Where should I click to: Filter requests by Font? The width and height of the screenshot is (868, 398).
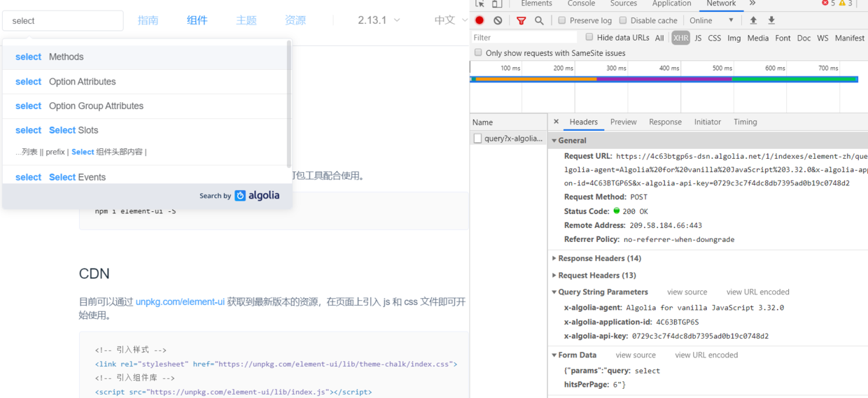[783, 38]
